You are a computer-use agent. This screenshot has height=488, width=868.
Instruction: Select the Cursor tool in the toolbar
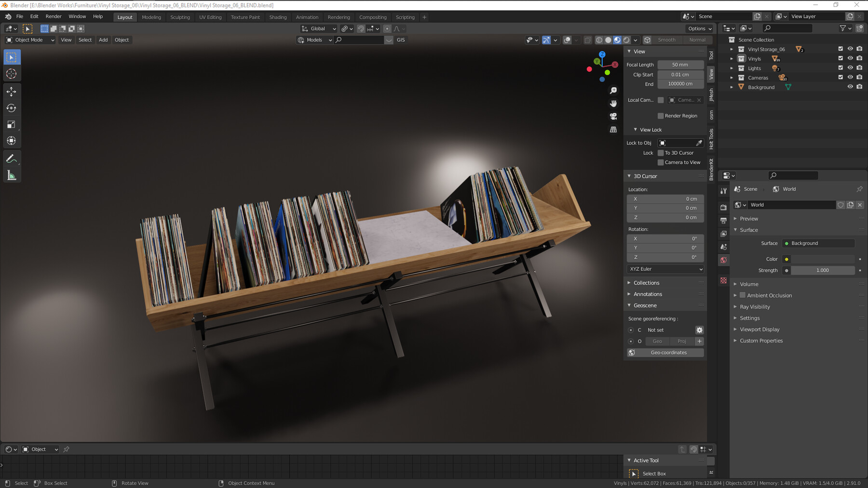click(12, 73)
